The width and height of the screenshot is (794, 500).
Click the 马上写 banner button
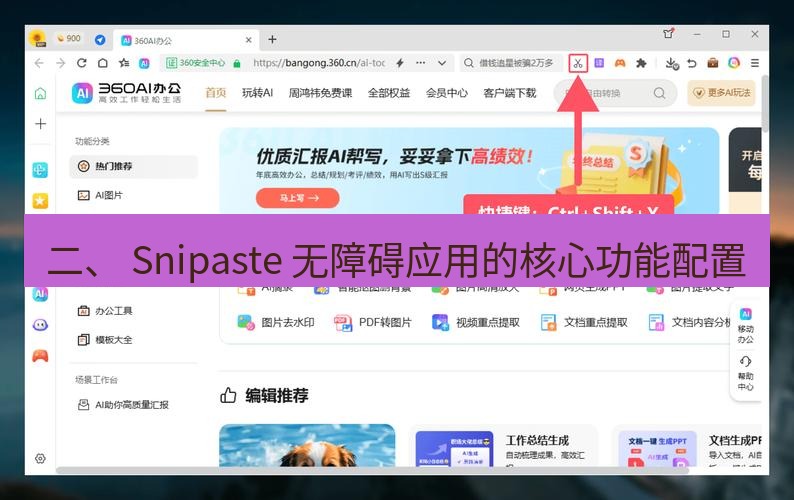click(298, 198)
